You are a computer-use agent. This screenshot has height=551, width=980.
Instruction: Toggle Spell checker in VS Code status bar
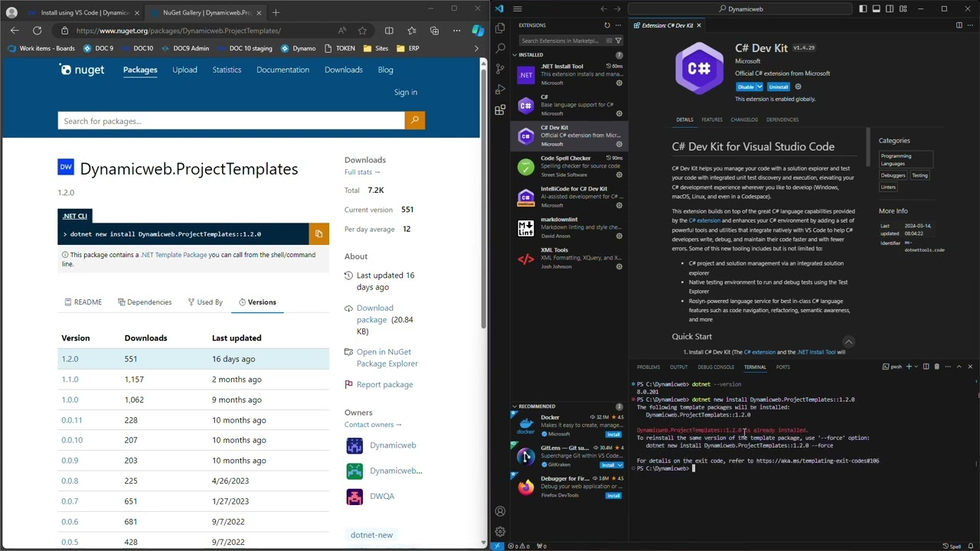click(x=952, y=546)
